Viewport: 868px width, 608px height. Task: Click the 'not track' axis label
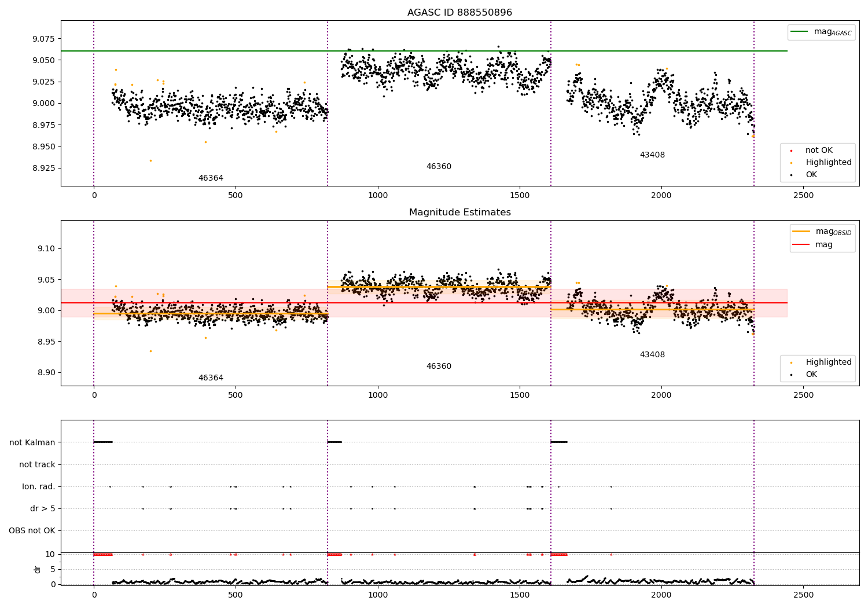click(x=37, y=464)
